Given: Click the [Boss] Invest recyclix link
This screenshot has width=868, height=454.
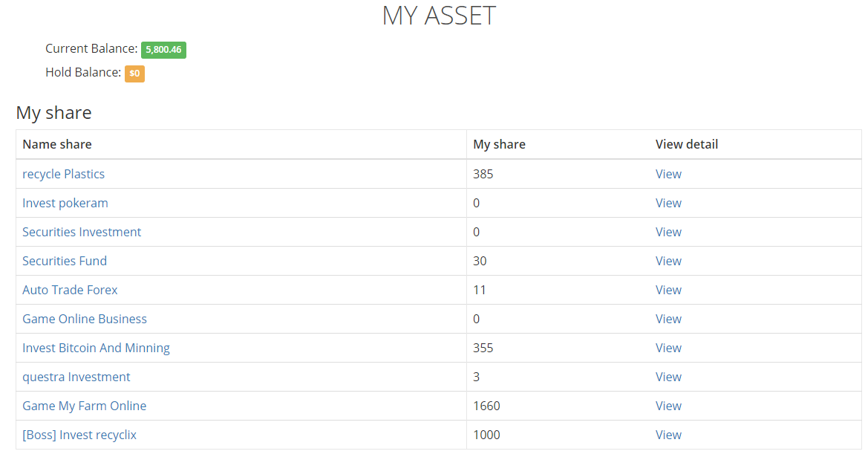Looking at the screenshot, I should pyautogui.click(x=79, y=435).
